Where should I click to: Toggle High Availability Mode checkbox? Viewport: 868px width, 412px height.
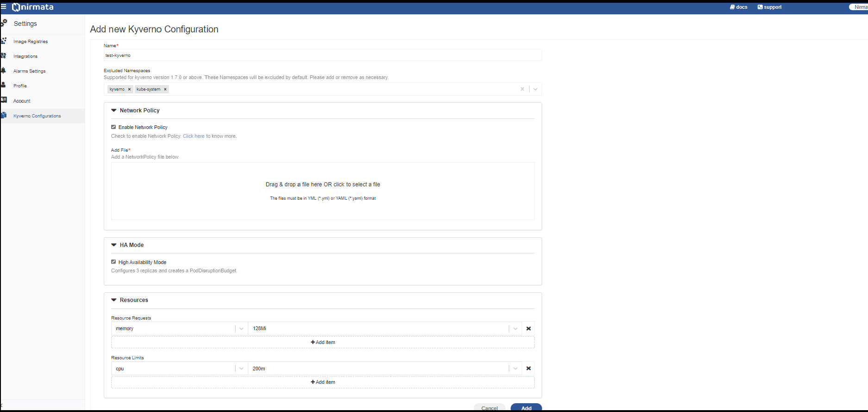[x=113, y=262]
